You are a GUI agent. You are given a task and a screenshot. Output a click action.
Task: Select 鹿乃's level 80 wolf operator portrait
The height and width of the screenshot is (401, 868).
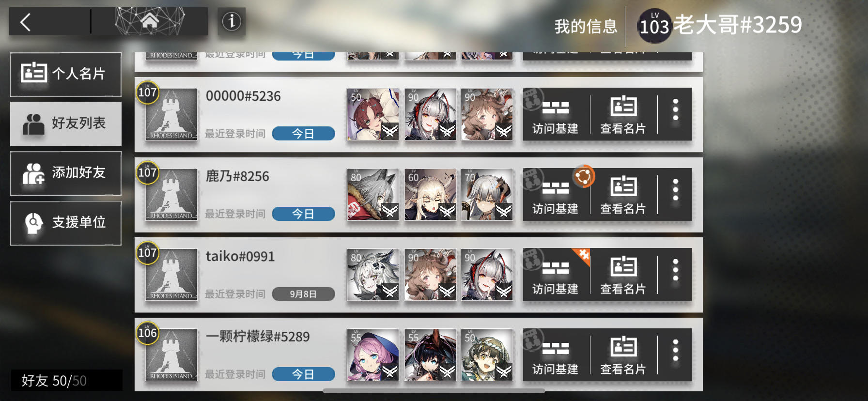373,194
